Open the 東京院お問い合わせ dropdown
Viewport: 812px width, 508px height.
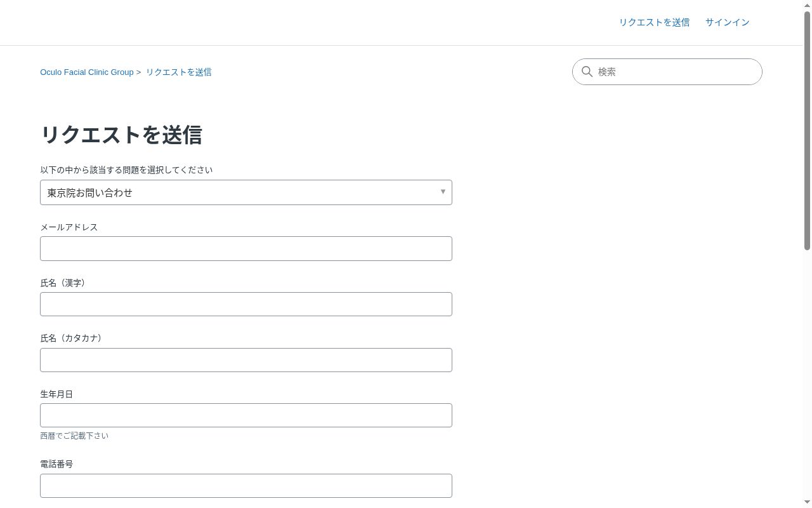point(246,192)
